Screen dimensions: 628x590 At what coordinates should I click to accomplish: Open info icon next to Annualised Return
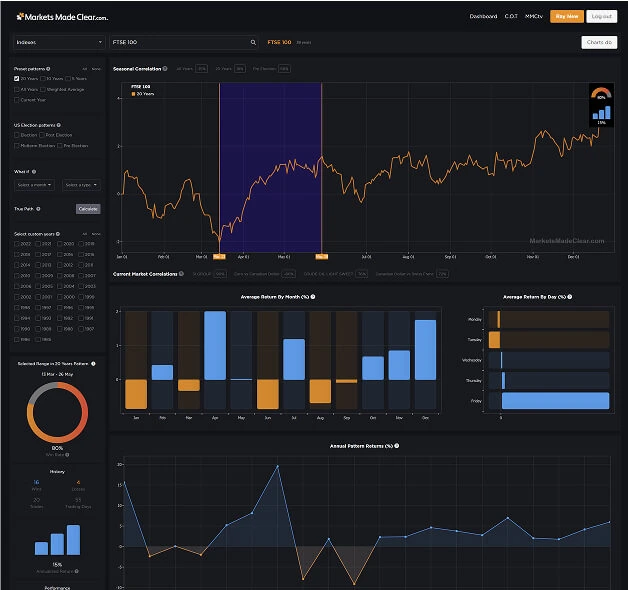[76, 571]
